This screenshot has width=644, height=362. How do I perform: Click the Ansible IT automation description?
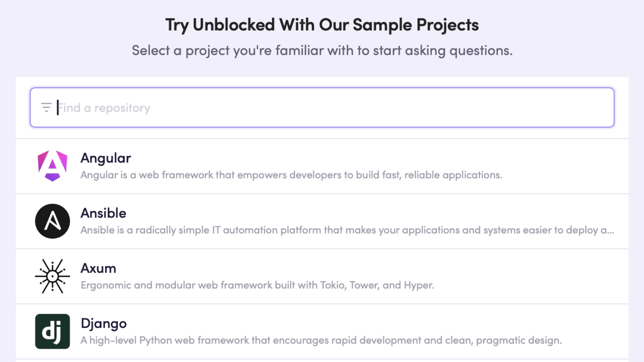[x=347, y=230]
